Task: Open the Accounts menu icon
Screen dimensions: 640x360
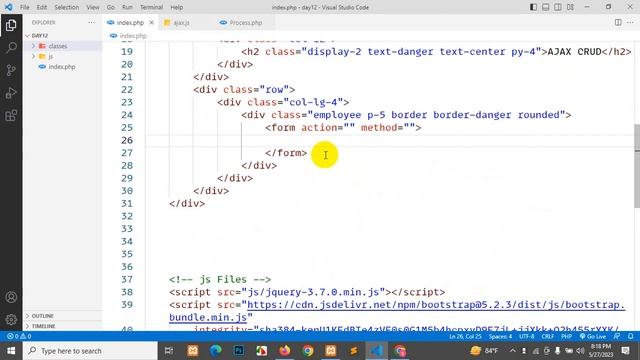Action: tap(11, 297)
